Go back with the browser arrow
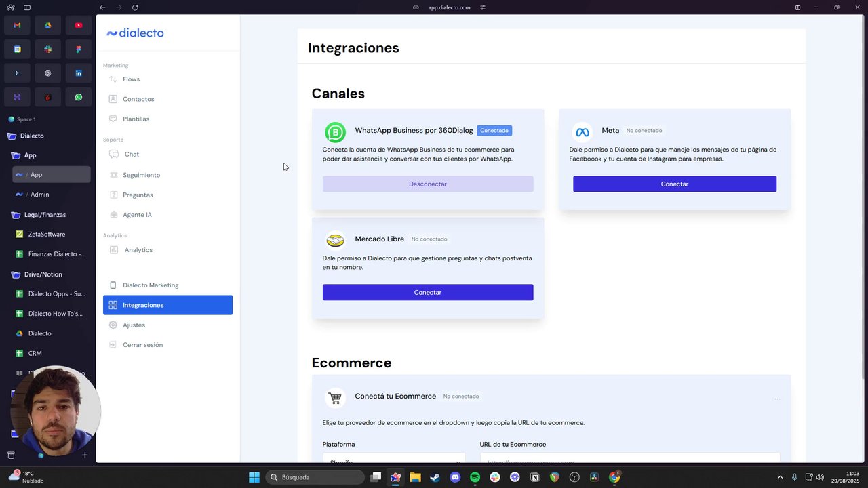The width and height of the screenshot is (868, 488). coord(102,7)
